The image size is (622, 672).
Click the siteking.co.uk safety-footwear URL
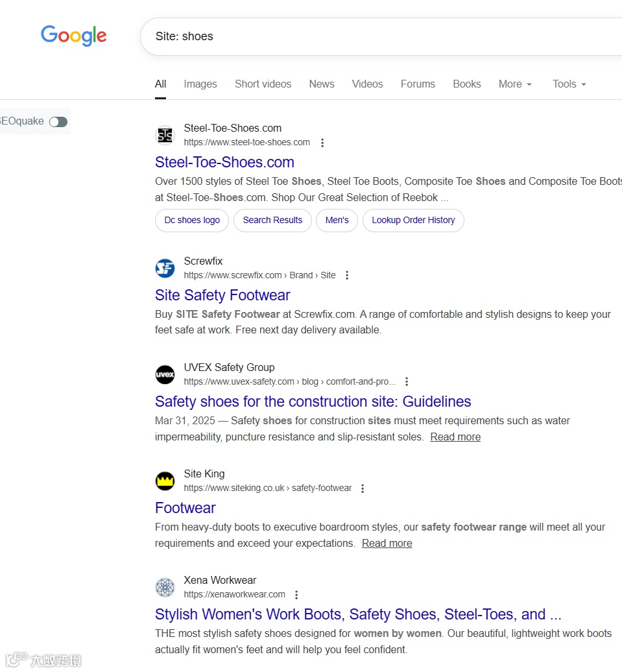[x=267, y=488]
